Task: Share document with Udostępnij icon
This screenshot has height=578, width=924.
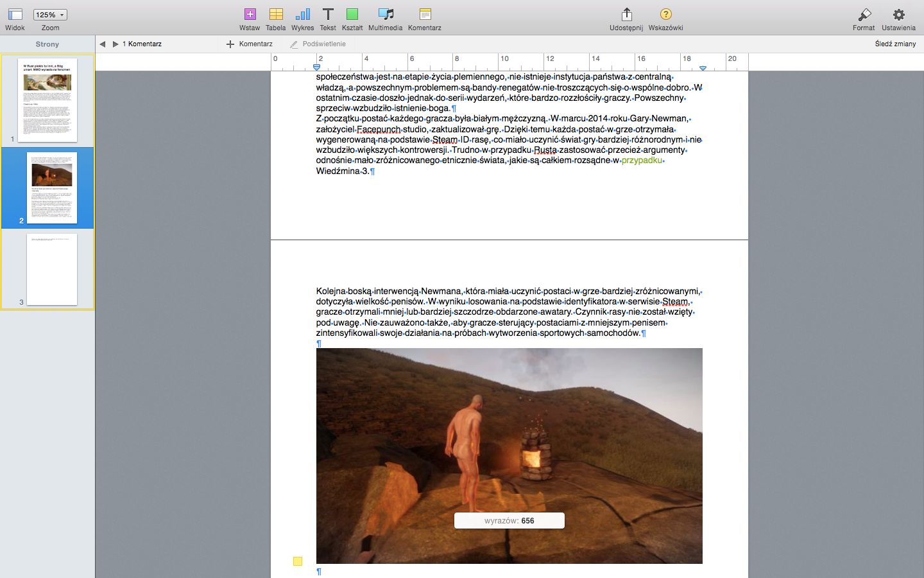Action: (x=627, y=14)
